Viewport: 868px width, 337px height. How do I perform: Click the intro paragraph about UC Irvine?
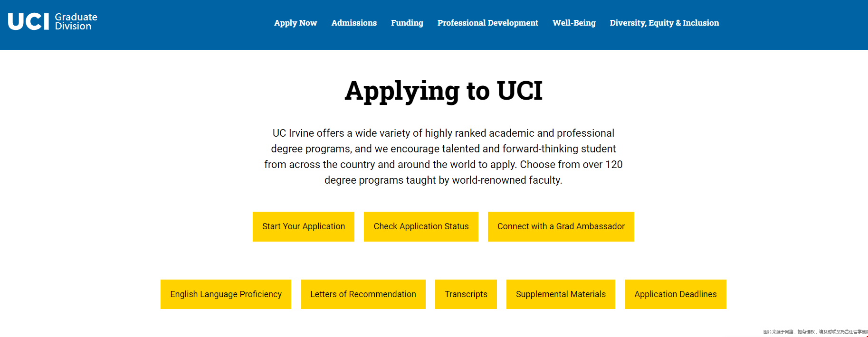pyautogui.click(x=443, y=157)
